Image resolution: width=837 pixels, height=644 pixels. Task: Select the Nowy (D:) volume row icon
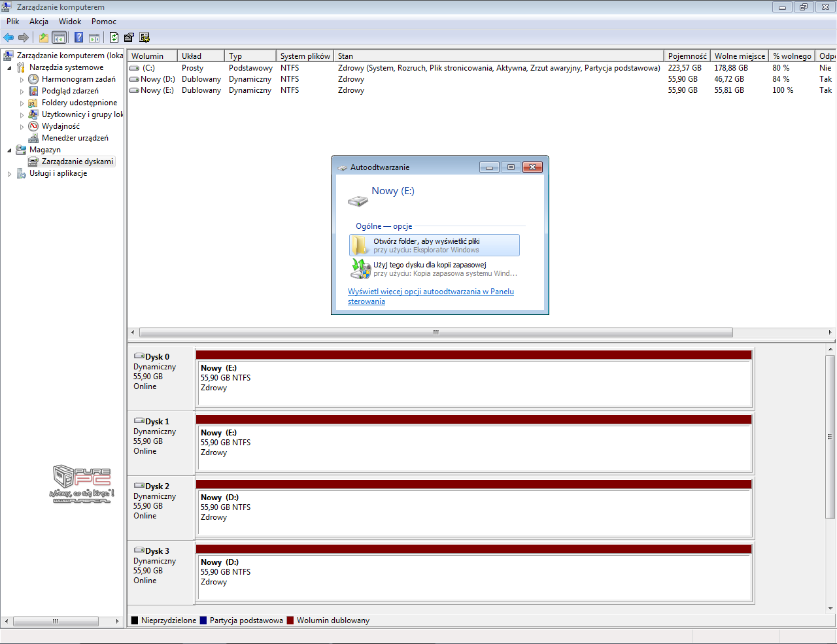(x=134, y=79)
